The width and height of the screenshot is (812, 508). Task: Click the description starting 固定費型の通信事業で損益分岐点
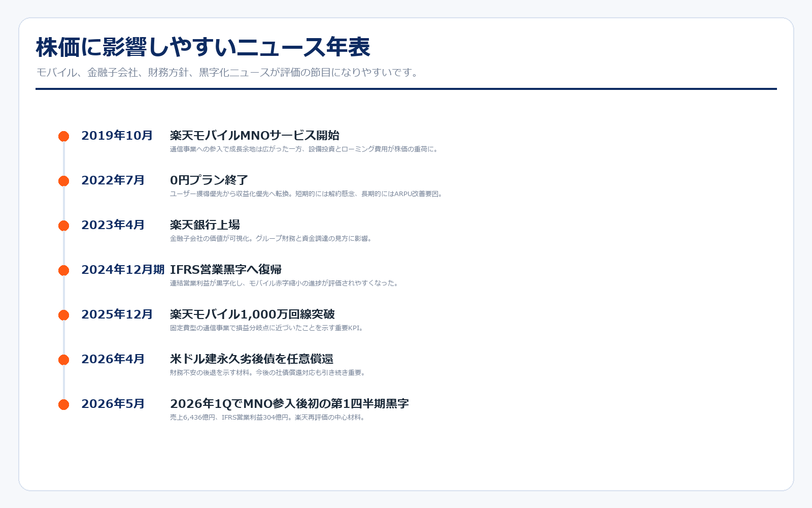[267, 328]
